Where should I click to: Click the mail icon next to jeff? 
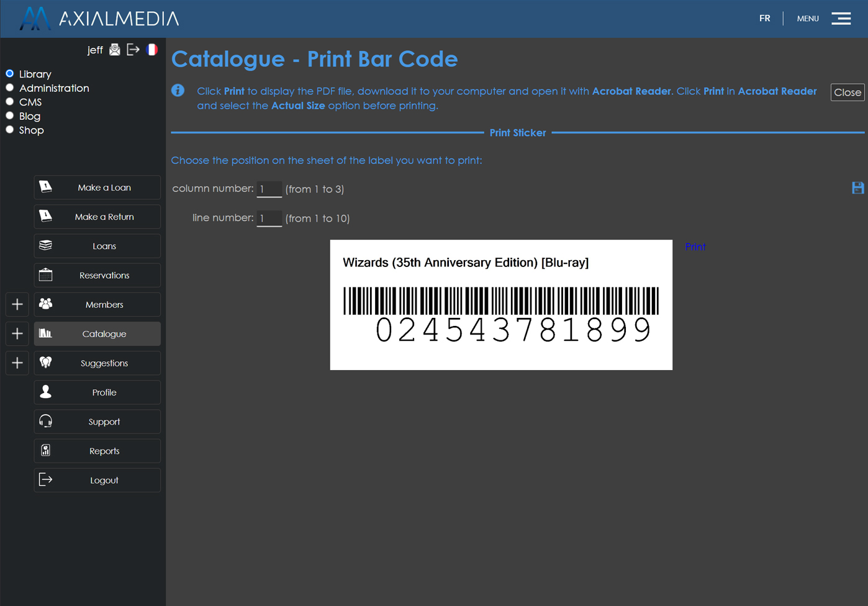pyautogui.click(x=115, y=50)
